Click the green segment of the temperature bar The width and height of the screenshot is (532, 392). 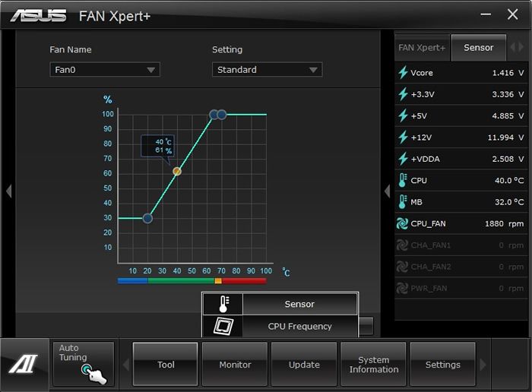tap(181, 281)
